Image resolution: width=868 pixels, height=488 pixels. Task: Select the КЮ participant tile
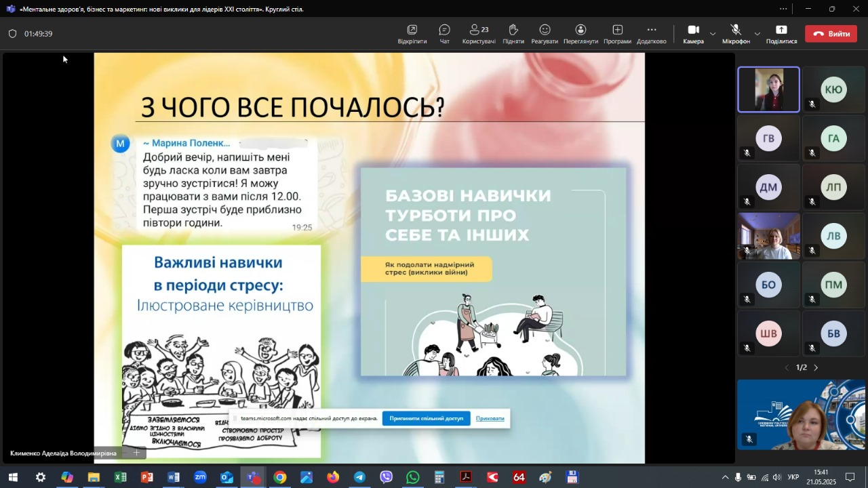[833, 89]
